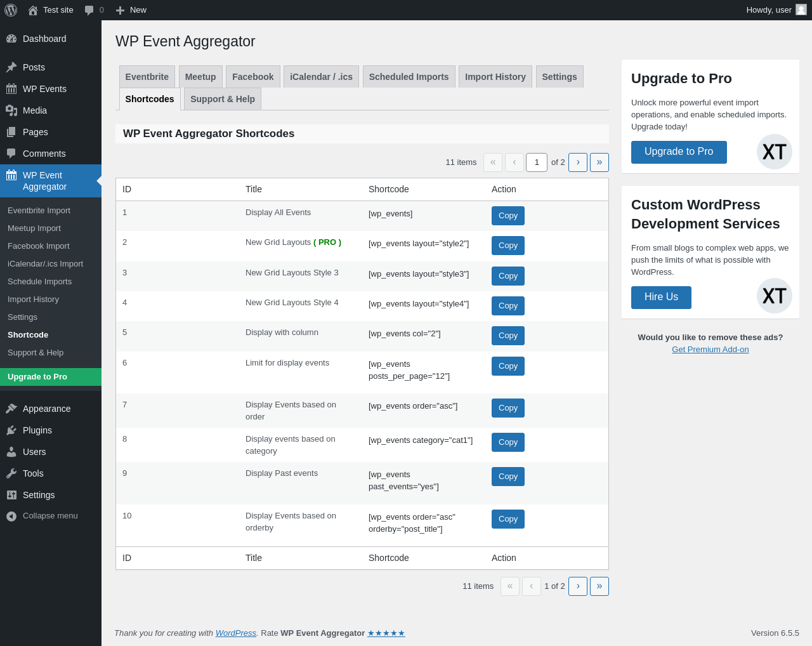Click the Media icon in sidebar
The height and width of the screenshot is (646, 812).
click(11, 110)
